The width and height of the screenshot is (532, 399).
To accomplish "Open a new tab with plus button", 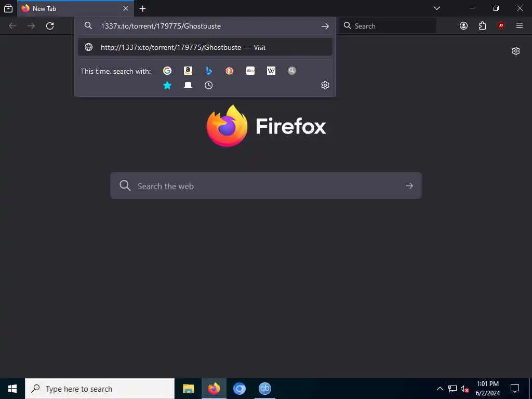I will pos(143,9).
